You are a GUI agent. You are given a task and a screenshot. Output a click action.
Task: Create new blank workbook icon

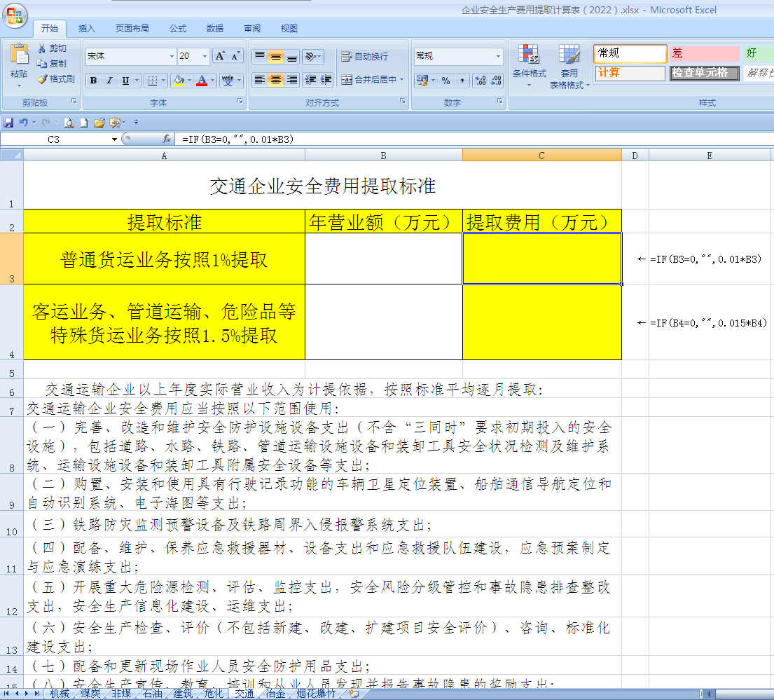coord(84,123)
